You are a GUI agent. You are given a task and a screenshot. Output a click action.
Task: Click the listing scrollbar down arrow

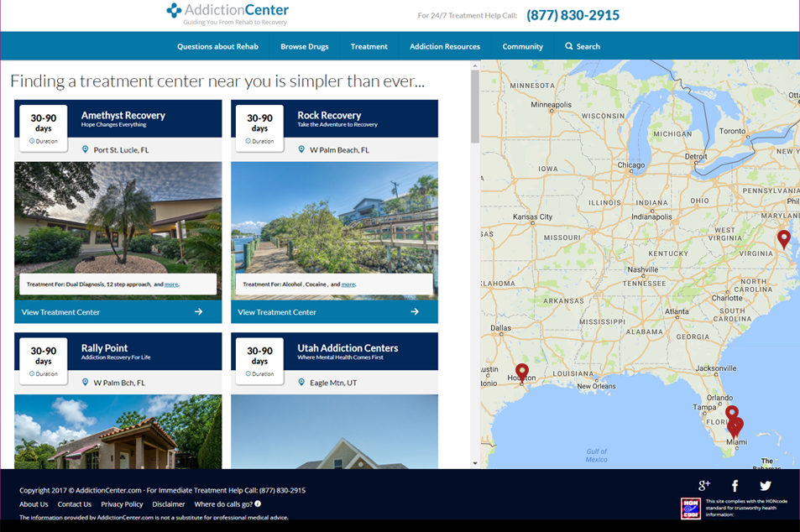(x=474, y=463)
